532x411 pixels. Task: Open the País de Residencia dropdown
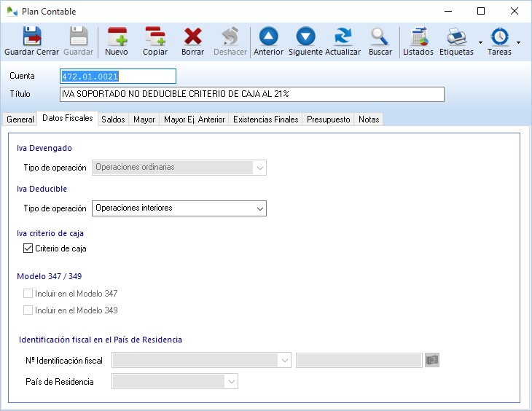pos(231,381)
